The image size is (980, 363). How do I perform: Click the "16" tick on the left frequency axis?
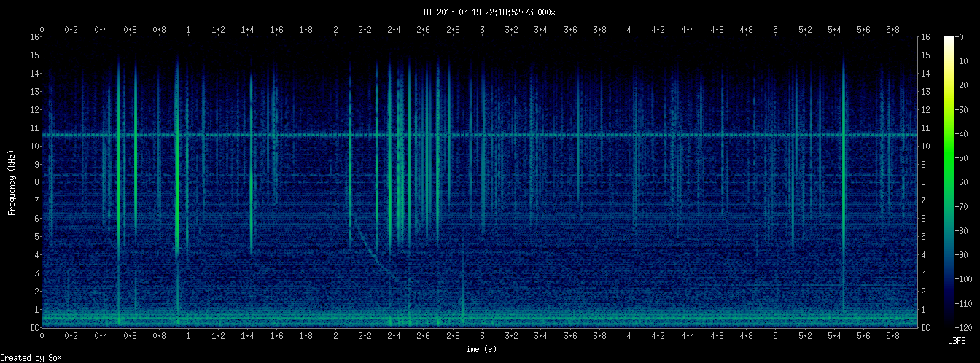click(x=34, y=37)
